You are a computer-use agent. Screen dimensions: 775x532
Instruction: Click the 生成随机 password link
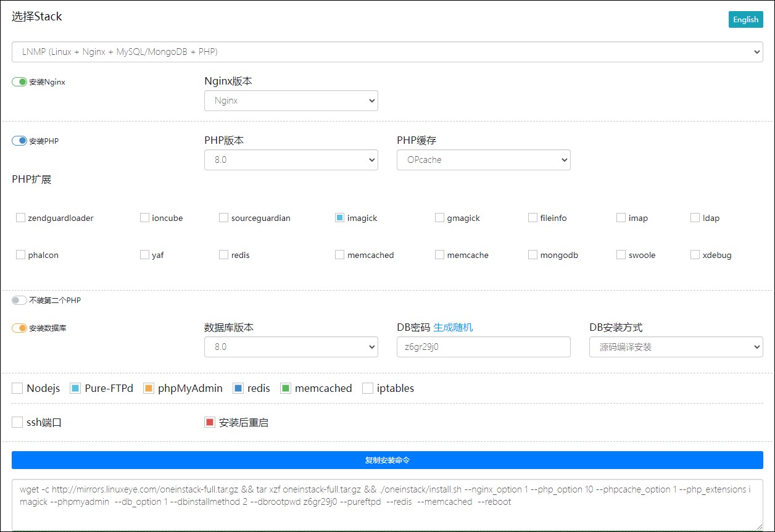(x=453, y=328)
